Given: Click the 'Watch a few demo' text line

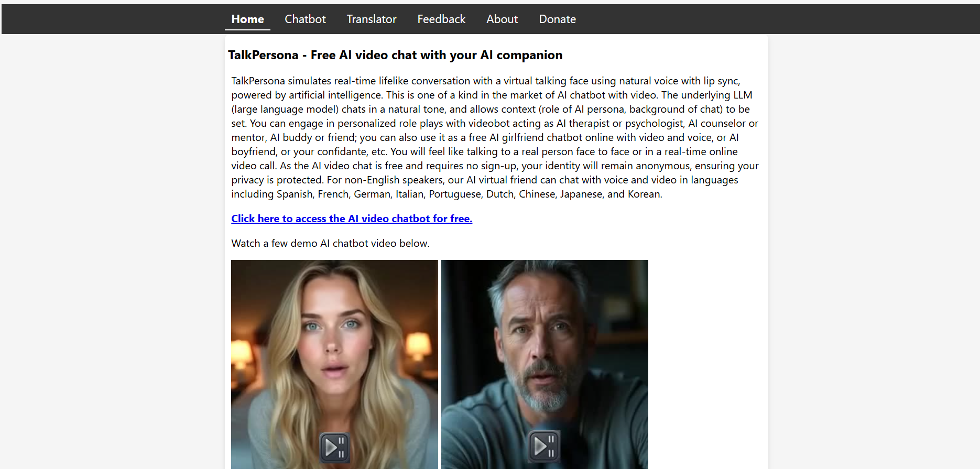Looking at the screenshot, I should (x=330, y=243).
